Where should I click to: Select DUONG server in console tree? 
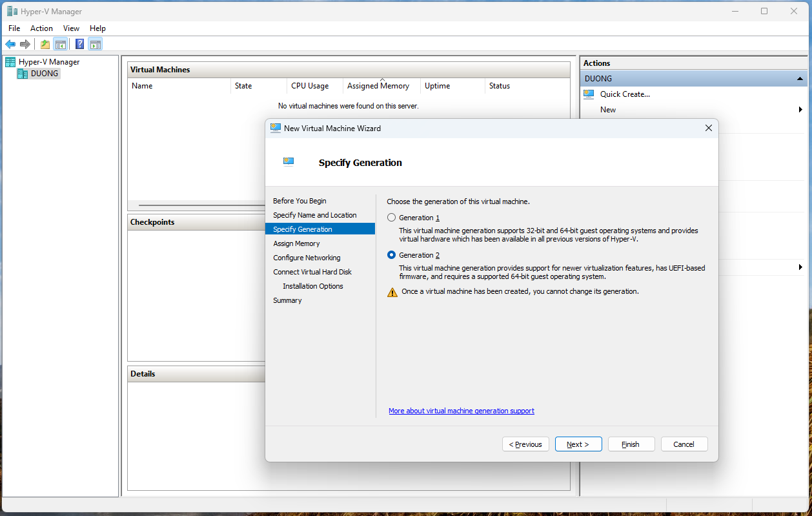coord(38,74)
